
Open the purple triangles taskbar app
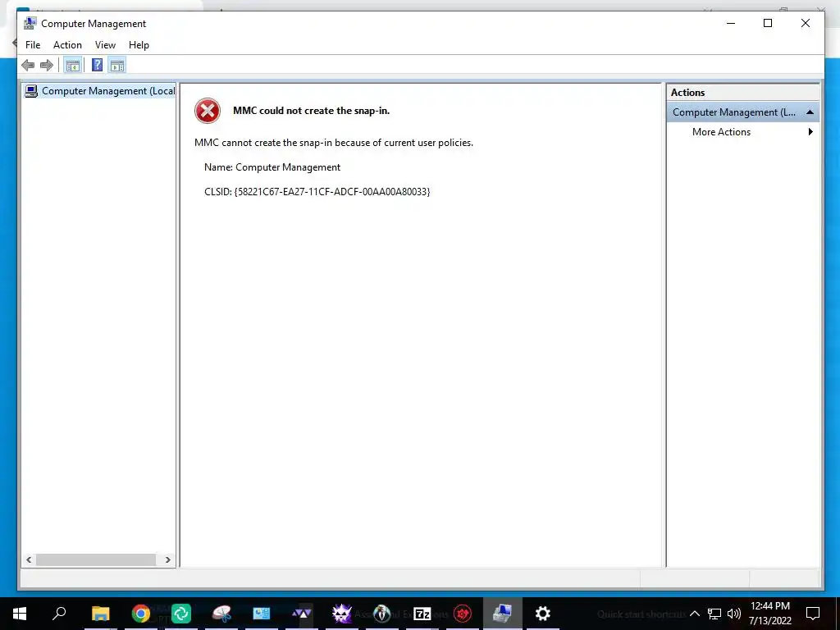point(302,614)
